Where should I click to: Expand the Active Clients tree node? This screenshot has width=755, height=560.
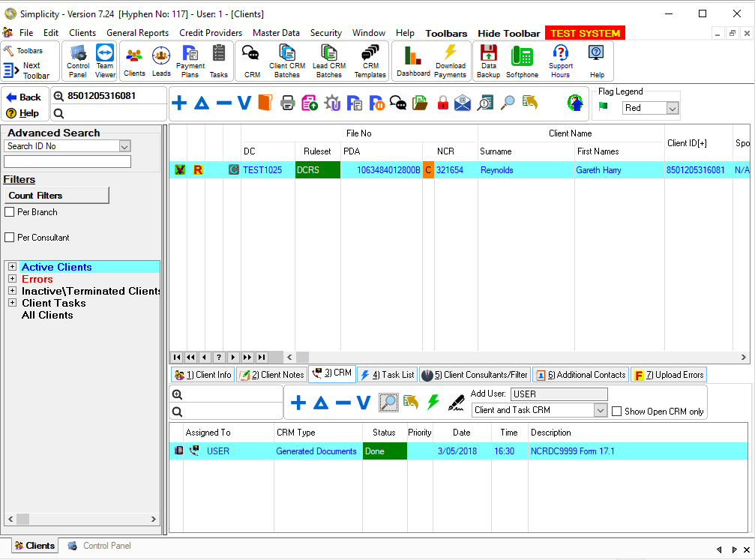(12, 267)
